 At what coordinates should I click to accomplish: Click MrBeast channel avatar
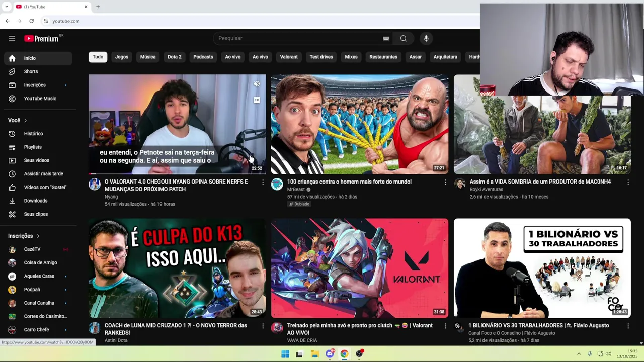(x=277, y=184)
